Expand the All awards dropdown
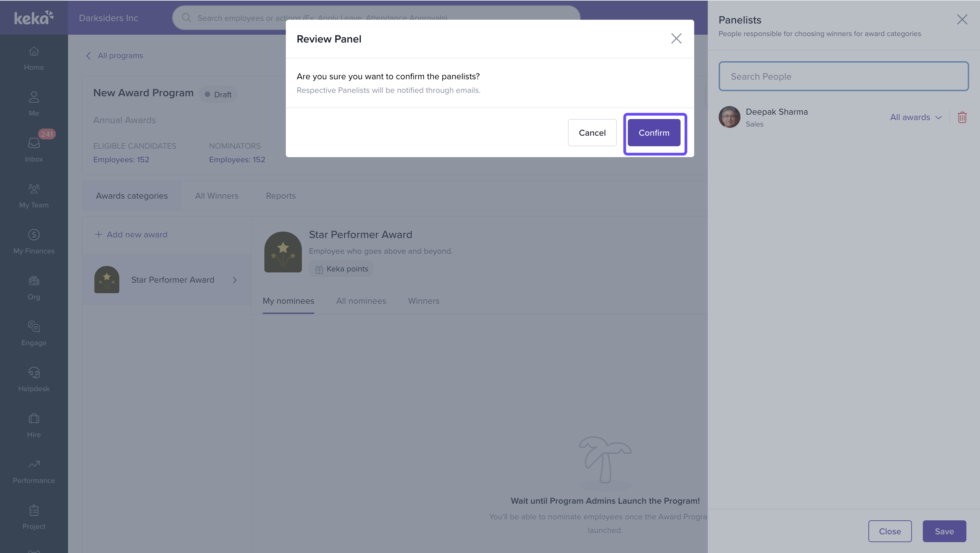The width and height of the screenshot is (980, 553). (915, 117)
